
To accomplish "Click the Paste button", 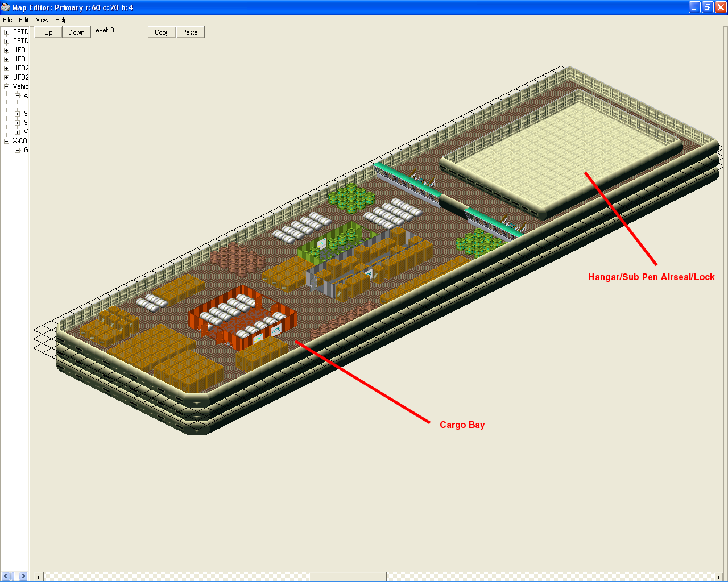I will pos(190,32).
